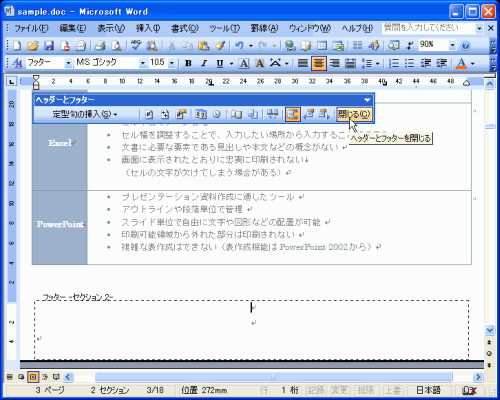The height and width of the screenshot is (400, 500).
Task: Open the 90% zoom dropdown
Action: [452, 45]
